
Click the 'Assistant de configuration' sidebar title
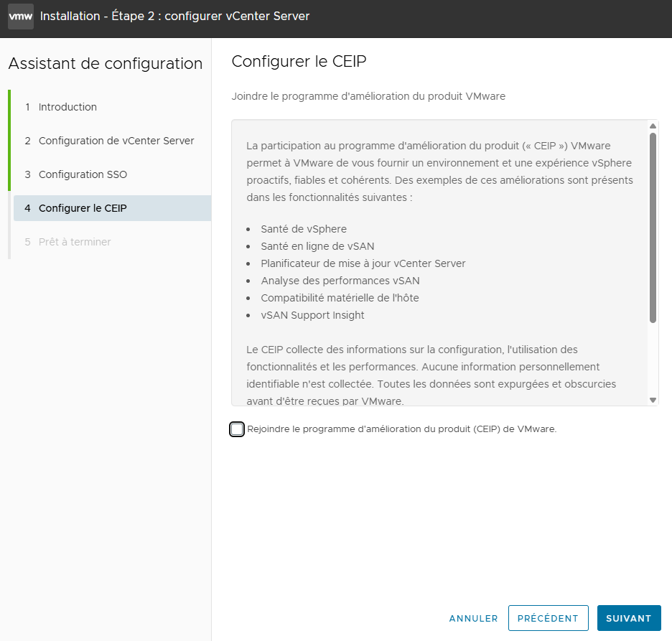click(x=106, y=63)
